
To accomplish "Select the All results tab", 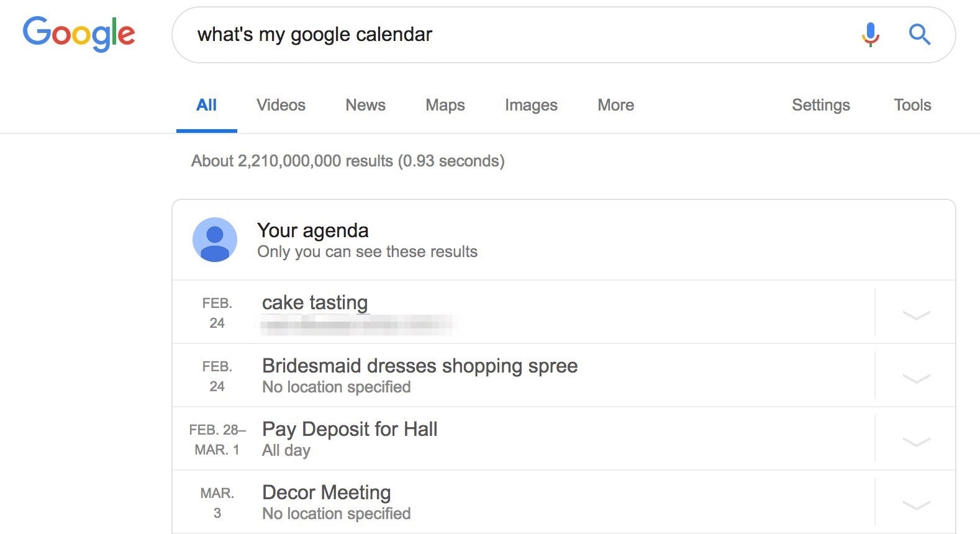I will pos(206,105).
